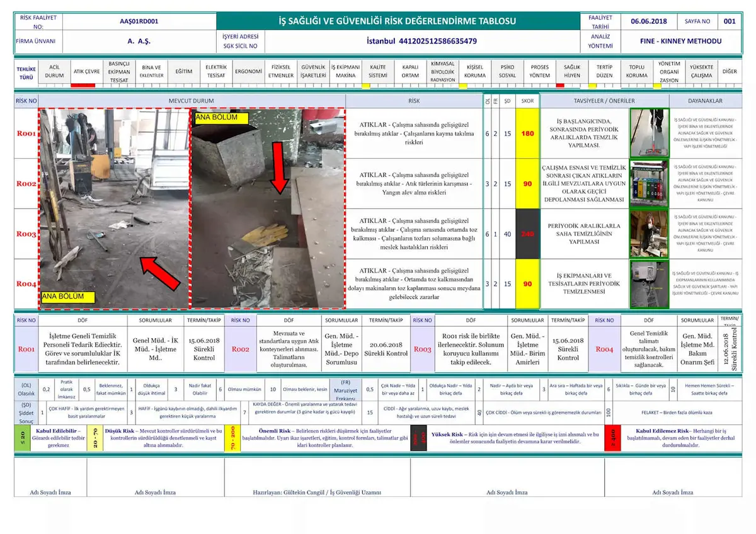Click the ELEKTRİK TESİSAT hazard cell
The width and height of the screenshot is (756, 534).
point(216,71)
